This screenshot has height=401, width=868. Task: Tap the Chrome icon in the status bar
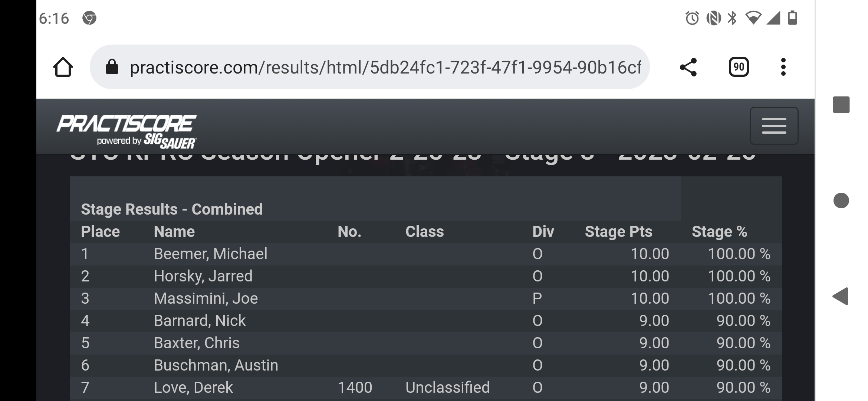click(89, 18)
